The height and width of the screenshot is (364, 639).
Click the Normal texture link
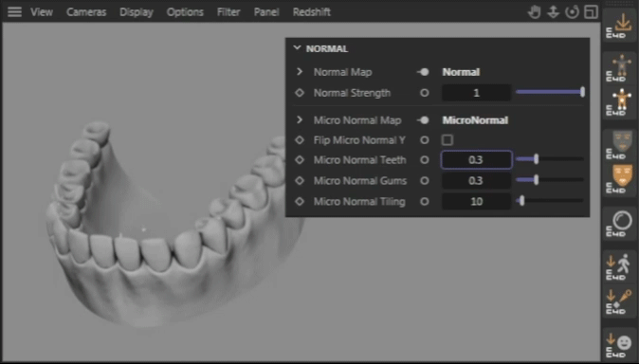point(461,72)
